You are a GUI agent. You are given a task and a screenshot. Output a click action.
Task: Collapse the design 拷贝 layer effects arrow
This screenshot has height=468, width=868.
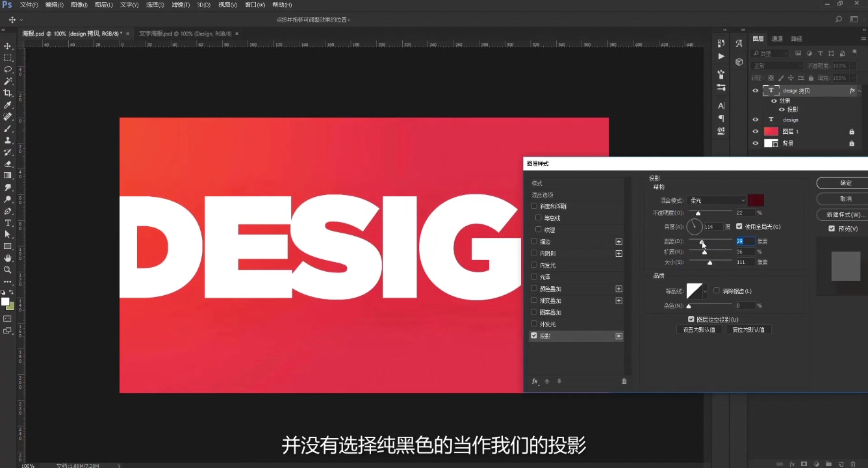[x=860, y=91]
